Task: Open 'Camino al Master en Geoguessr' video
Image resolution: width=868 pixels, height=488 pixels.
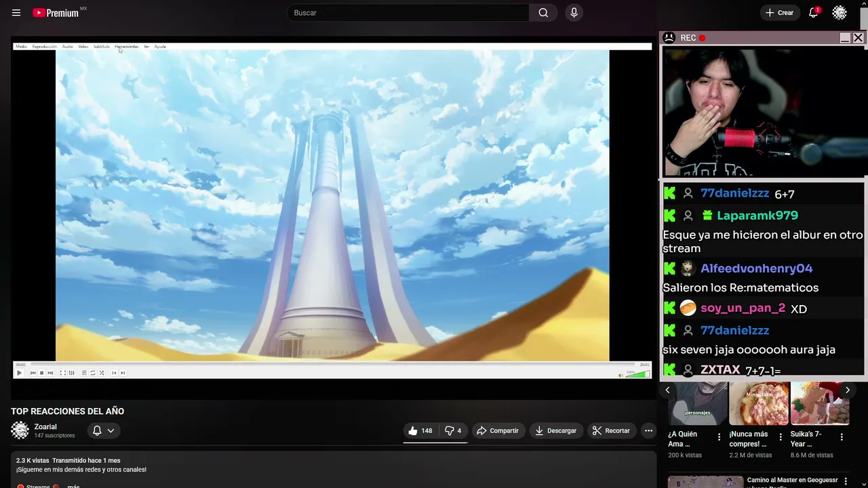Action: (x=792, y=482)
